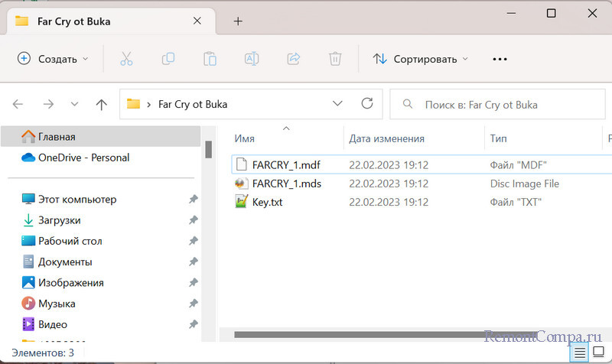Select the Key.txt file name
The image size is (612, 364).
click(x=267, y=202)
